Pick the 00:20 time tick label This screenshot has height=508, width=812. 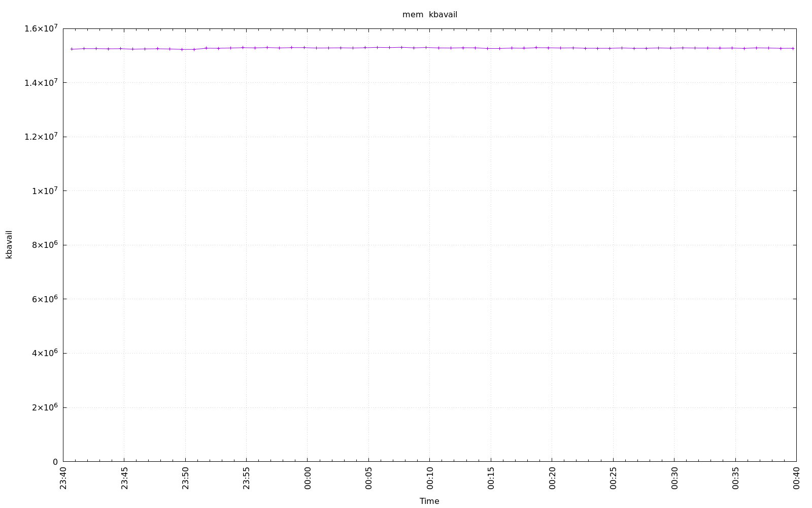(x=552, y=478)
